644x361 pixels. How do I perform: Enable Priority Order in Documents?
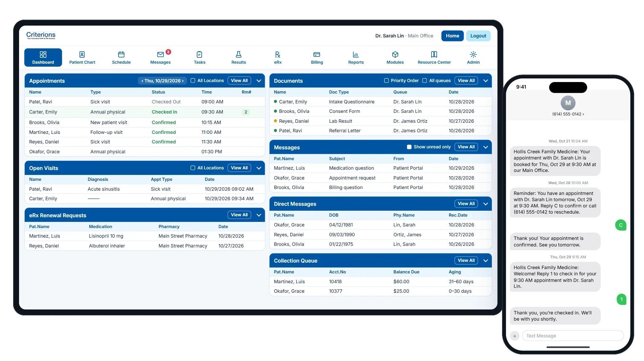(386, 81)
